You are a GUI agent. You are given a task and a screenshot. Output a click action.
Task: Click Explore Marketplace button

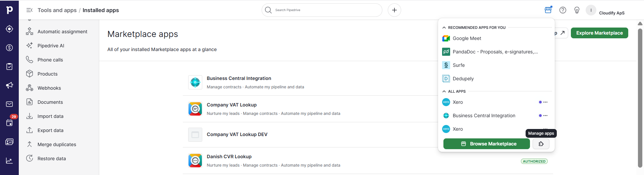point(599,33)
